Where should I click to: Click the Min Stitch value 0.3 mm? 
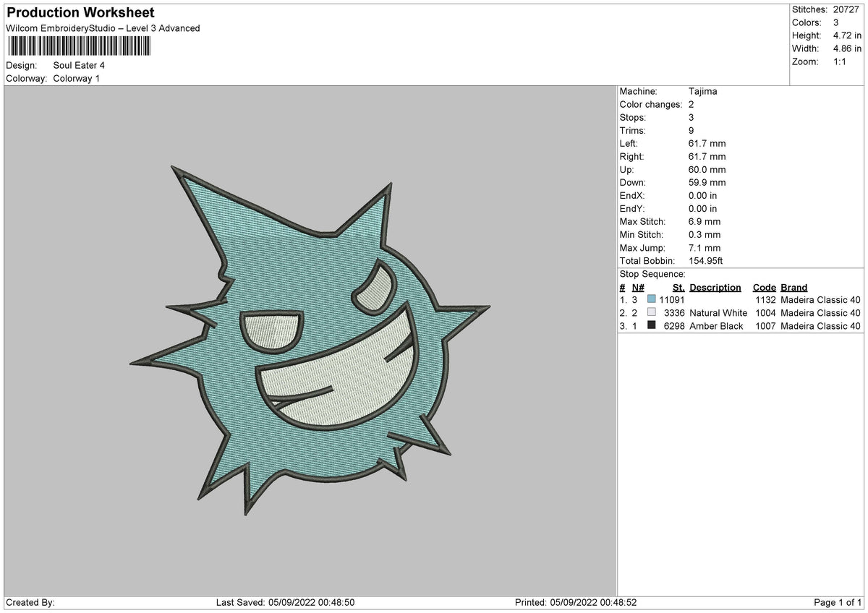coord(705,234)
